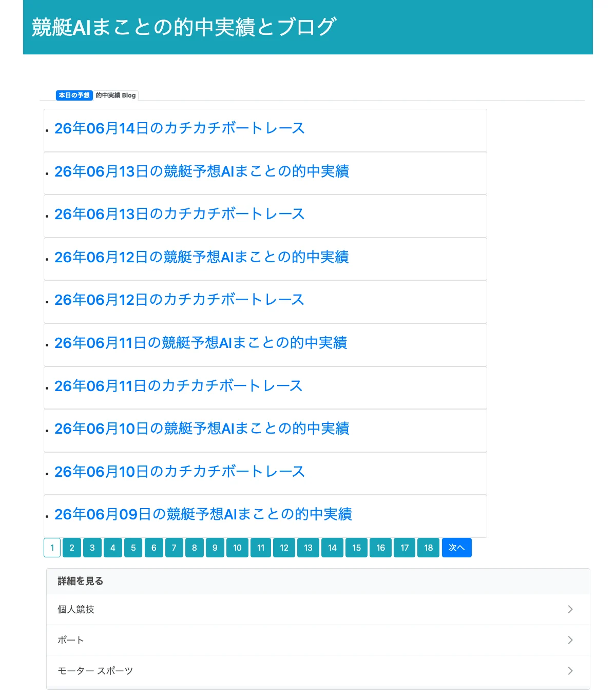
Task: Go to pagination page 18
Action: [429, 548]
